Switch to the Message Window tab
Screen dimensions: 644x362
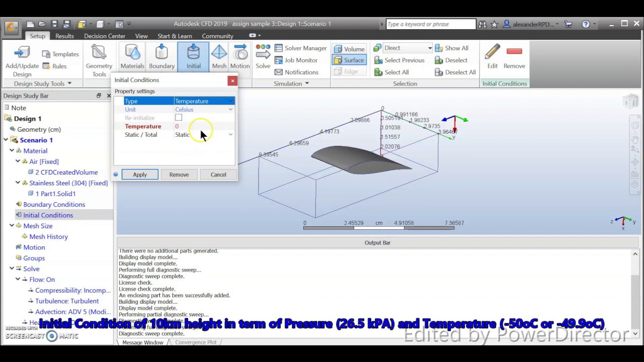(x=143, y=342)
